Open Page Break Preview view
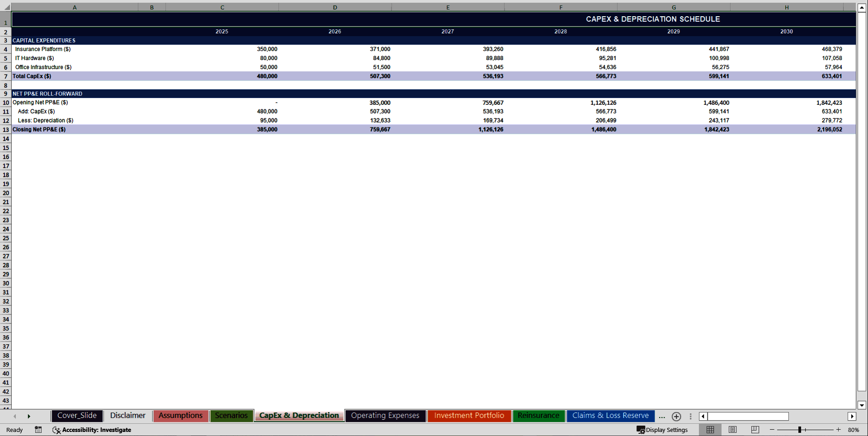The width and height of the screenshot is (868, 436). (755, 430)
